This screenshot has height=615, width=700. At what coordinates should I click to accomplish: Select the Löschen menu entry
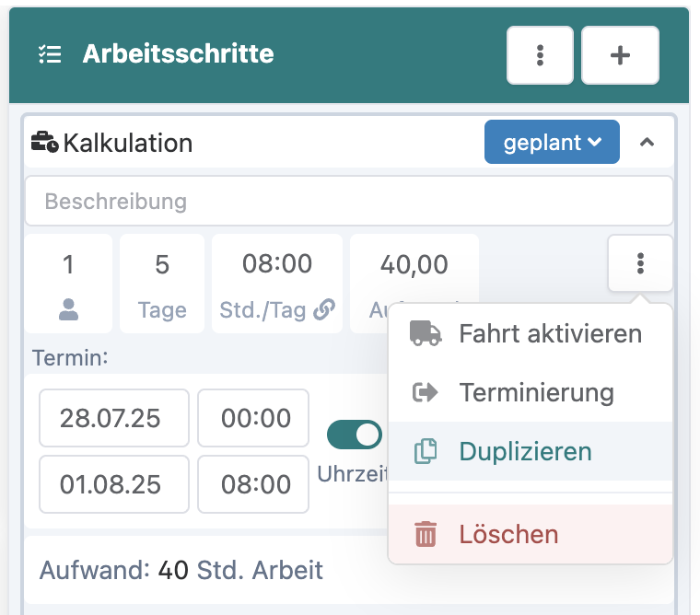[x=508, y=534]
